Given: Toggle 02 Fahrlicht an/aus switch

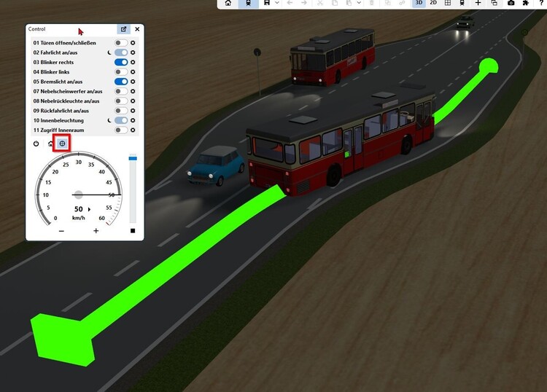Looking at the screenshot, I should tap(121, 52).
